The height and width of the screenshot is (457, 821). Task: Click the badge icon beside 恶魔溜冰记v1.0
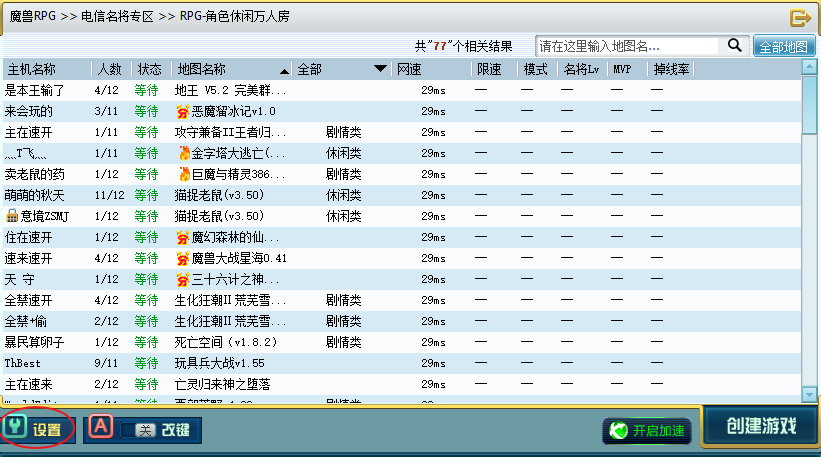coord(182,111)
